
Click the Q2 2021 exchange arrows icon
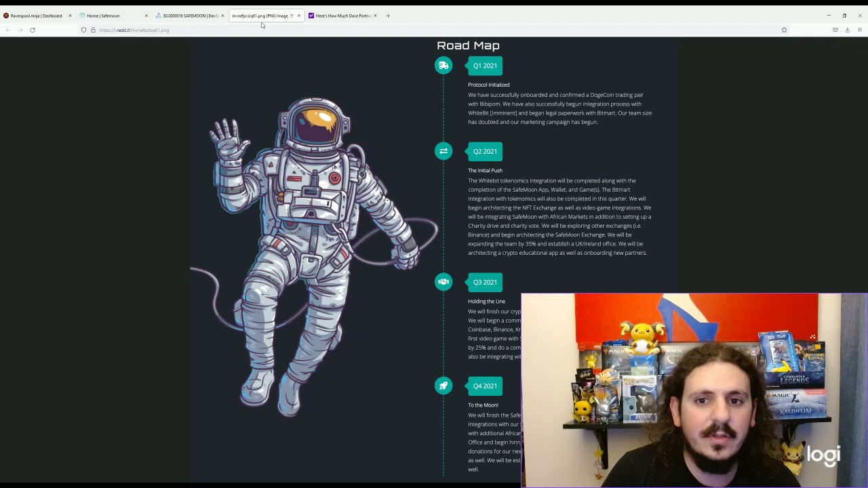443,151
